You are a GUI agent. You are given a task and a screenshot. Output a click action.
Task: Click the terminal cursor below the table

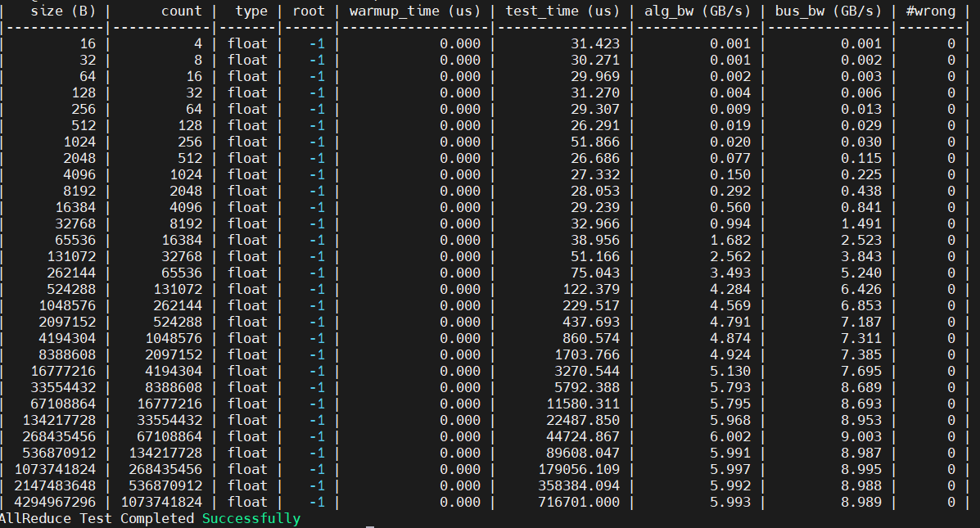point(370,526)
